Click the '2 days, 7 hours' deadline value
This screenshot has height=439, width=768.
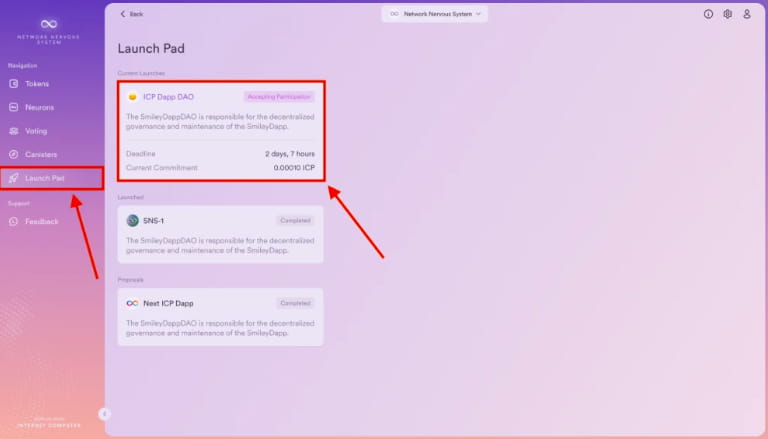click(x=290, y=154)
